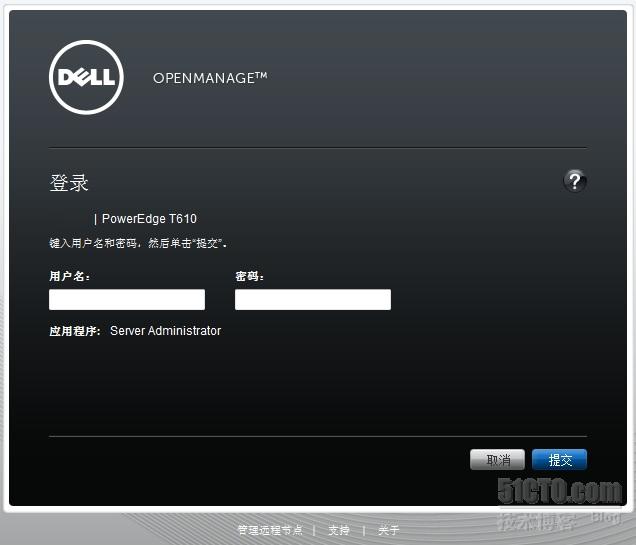Viewport: 636px width, 545px height.
Task: Open the help question mark icon
Action: click(575, 181)
